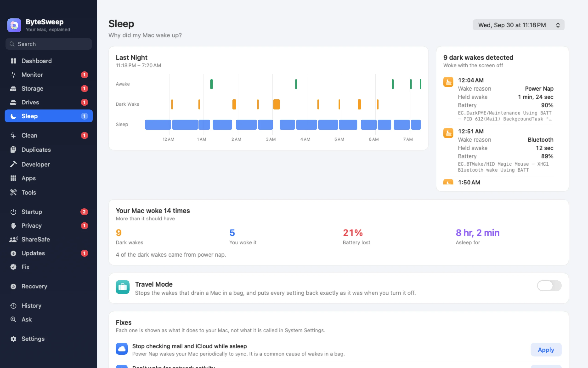Click "Your Mac woke 14 times" heading
The height and width of the screenshot is (368, 588).
153,210
